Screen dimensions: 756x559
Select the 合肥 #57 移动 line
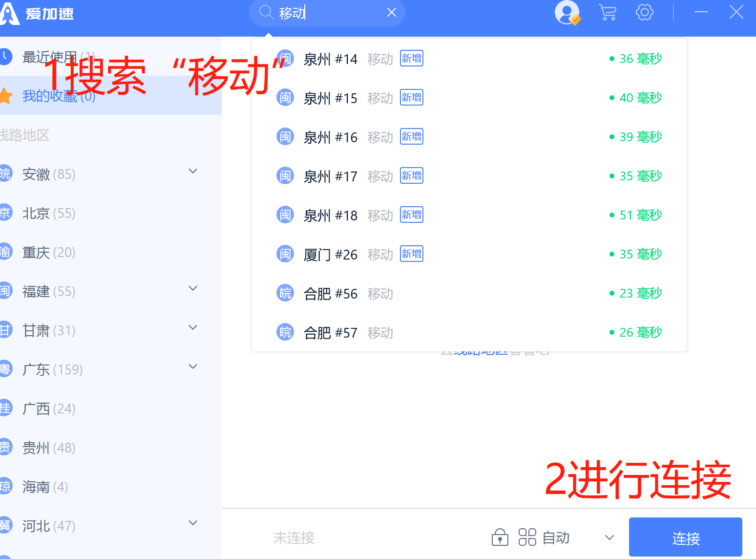pos(469,332)
